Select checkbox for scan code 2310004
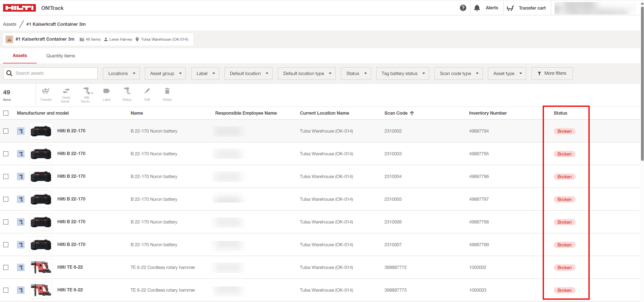The width and height of the screenshot is (644, 302). click(x=6, y=177)
